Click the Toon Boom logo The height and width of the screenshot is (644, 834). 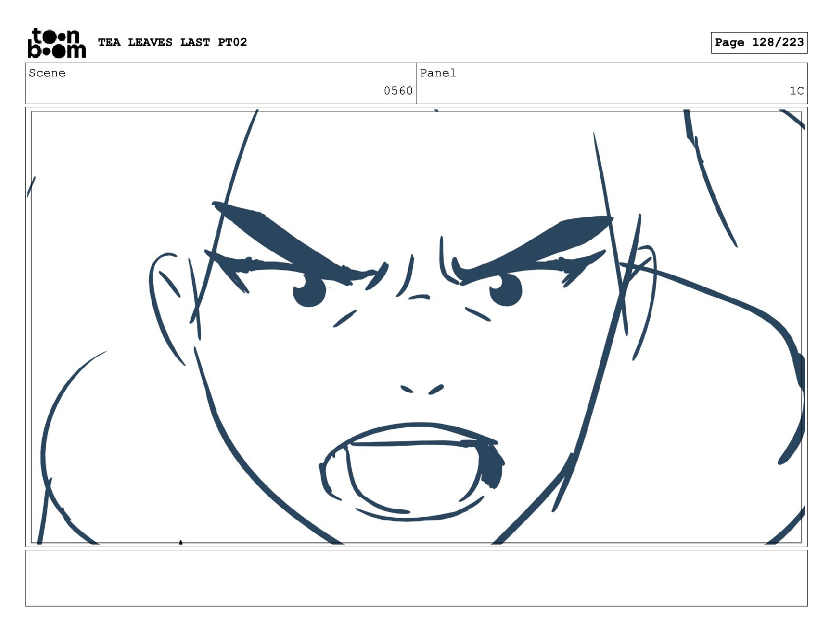tap(56, 43)
